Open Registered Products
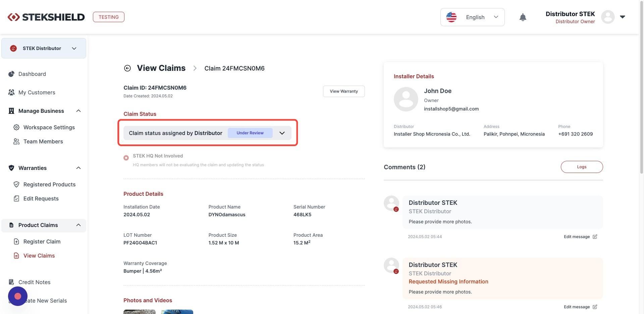Screen dimensions: 644x314 click(x=49, y=184)
